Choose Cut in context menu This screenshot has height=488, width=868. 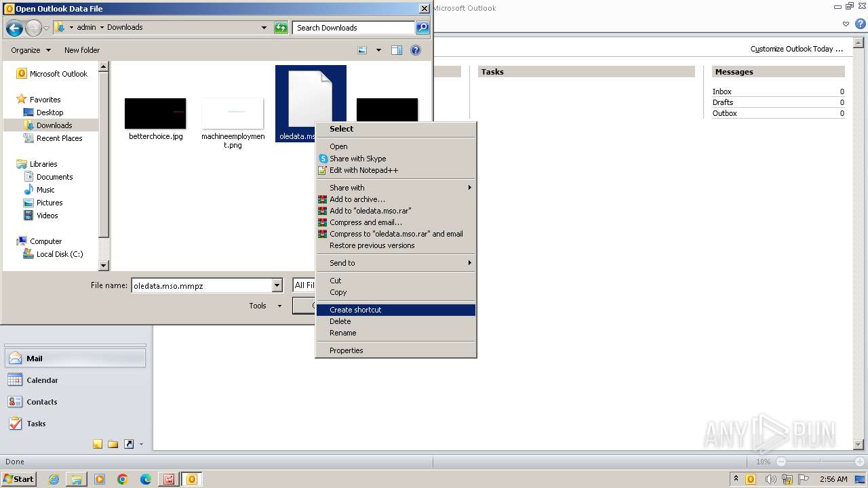[396, 281]
